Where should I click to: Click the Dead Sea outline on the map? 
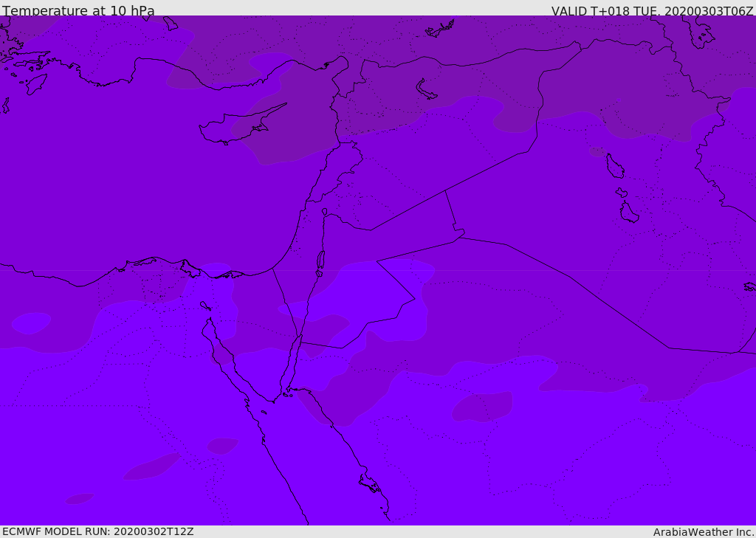coord(320,261)
